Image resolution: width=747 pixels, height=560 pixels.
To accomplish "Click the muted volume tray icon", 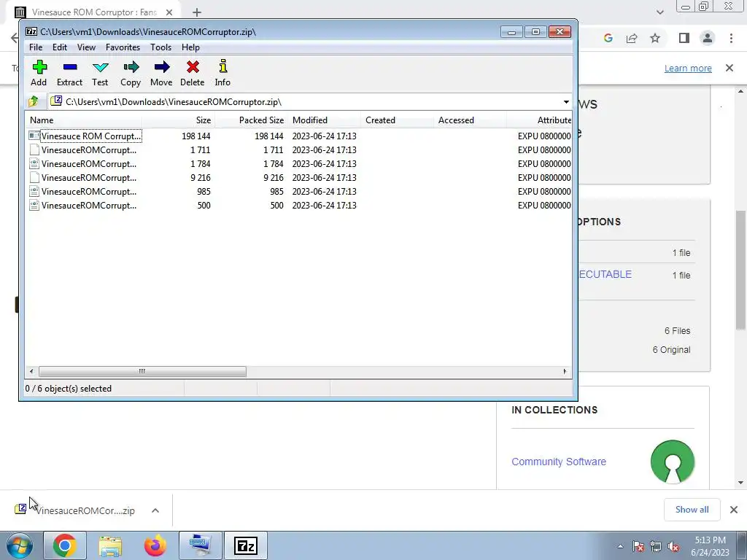I will 673,547.
